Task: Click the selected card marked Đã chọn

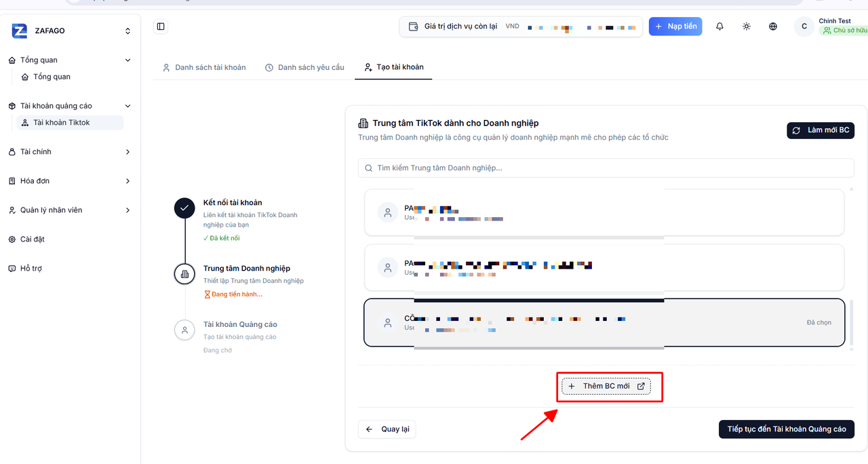Action: point(604,323)
